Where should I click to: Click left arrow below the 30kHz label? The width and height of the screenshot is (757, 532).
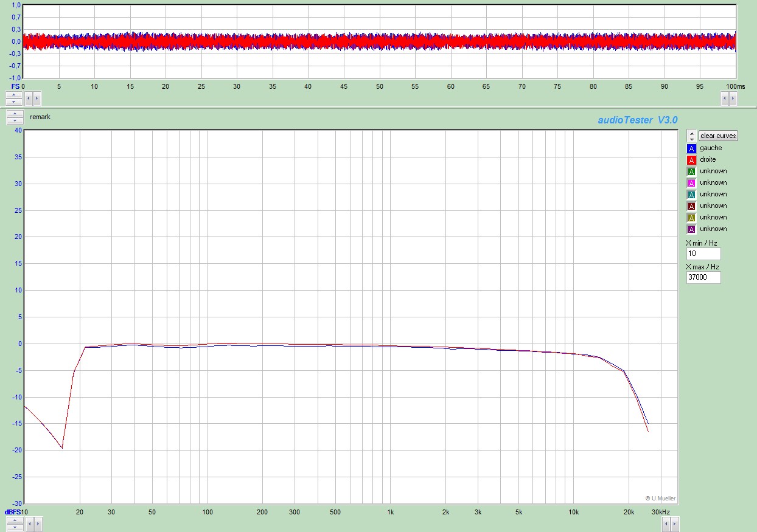665,523
